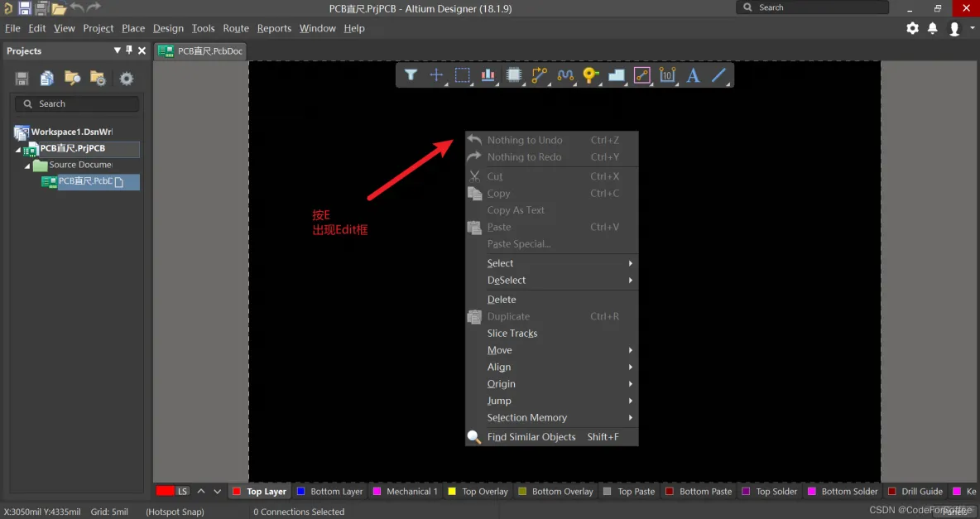
Task: Click the save all icon in title bar
Action: click(x=42, y=7)
